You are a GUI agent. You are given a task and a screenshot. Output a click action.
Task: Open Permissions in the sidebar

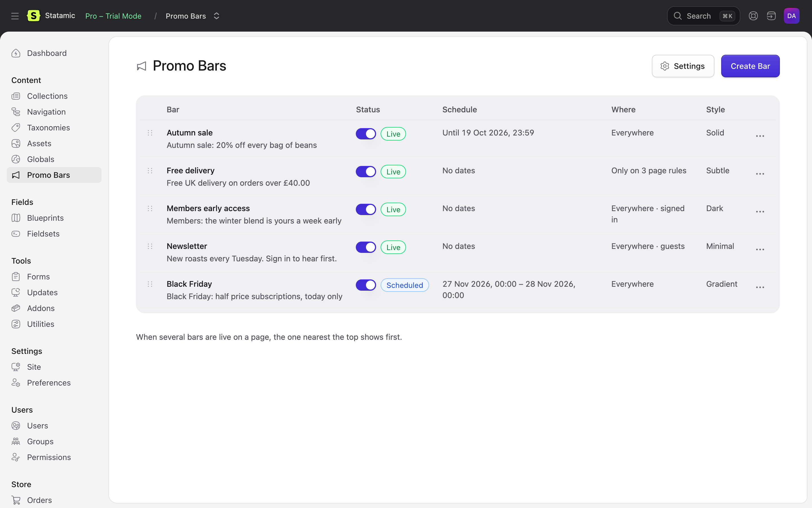pyautogui.click(x=54, y=457)
